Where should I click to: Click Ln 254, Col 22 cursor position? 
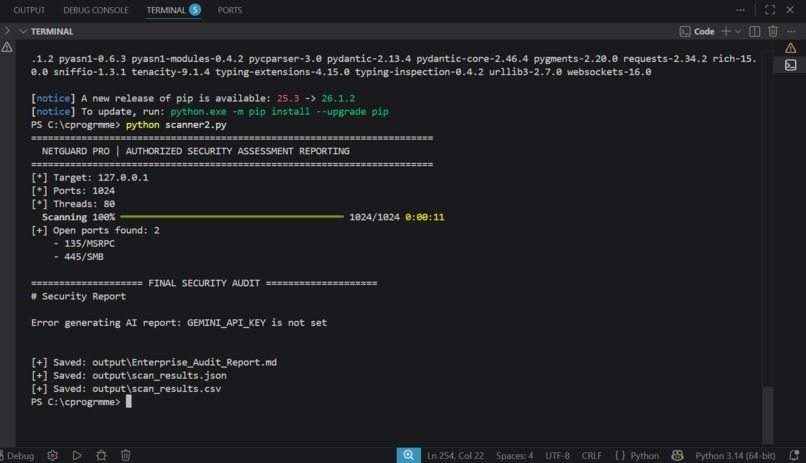coord(455,456)
